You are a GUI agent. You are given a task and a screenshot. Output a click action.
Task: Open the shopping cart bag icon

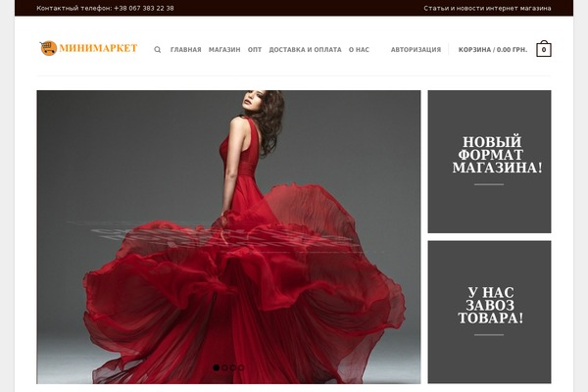(543, 48)
